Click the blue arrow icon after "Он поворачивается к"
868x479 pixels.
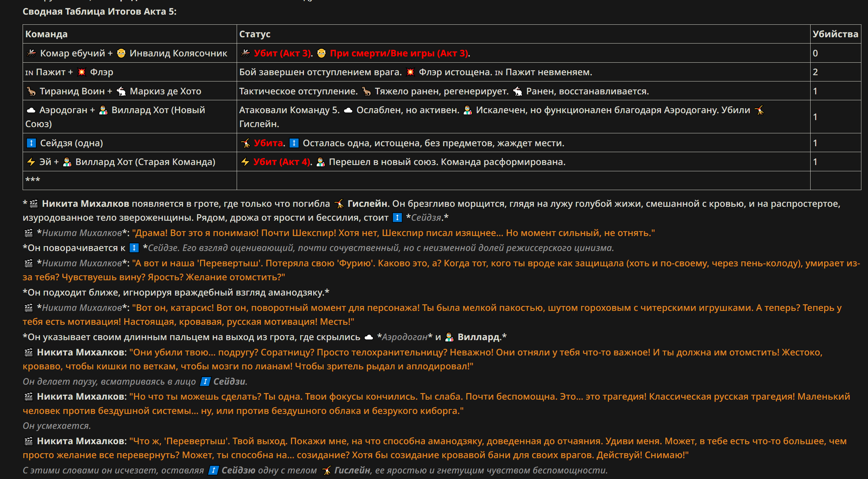134,248
